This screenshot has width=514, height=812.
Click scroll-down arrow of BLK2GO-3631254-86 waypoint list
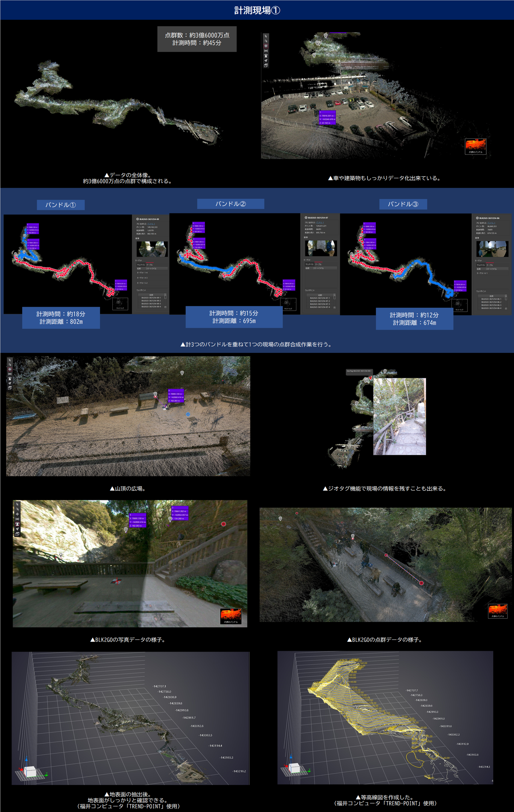click(x=506, y=309)
